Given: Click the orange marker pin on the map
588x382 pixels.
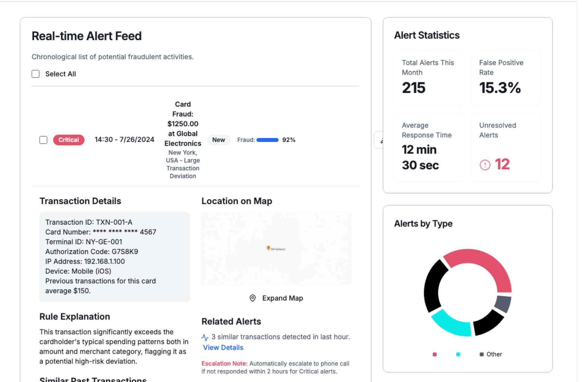Looking at the screenshot, I should pos(268,248).
